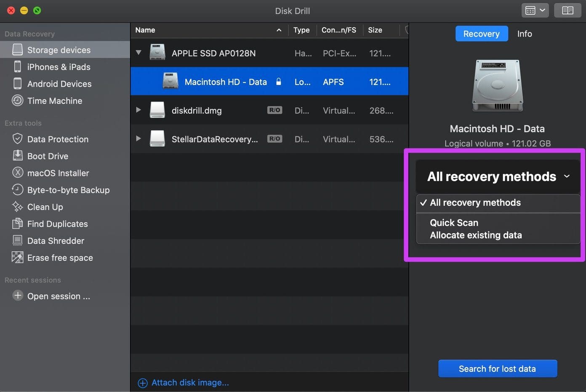Open the view options toolbar dropdown
The image size is (586, 392).
pyautogui.click(x=535, y=11)
